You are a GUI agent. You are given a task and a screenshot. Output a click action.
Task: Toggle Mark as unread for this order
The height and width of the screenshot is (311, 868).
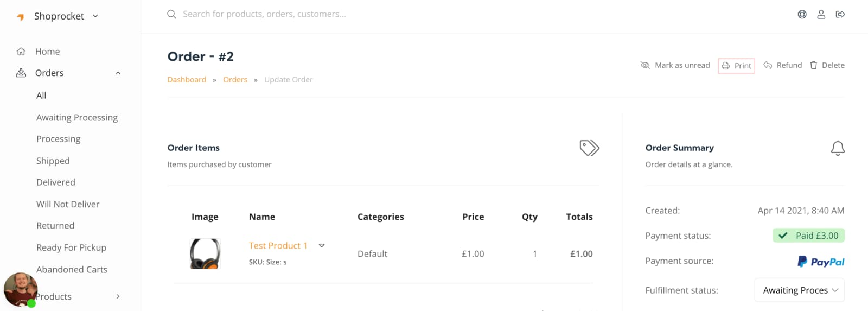(x=675, y=65)
